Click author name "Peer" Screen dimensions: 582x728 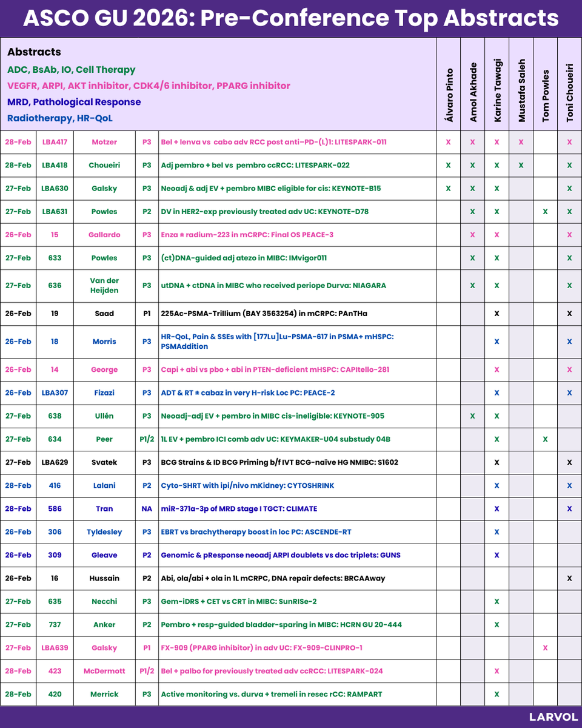pos(104,439)
